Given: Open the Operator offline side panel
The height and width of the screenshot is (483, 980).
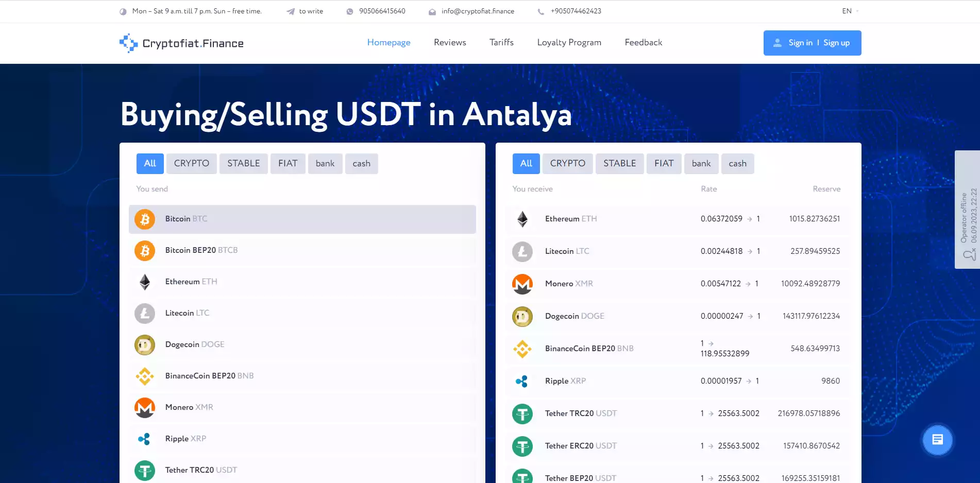Looking at the screenshot, I should tap(967, 210).
